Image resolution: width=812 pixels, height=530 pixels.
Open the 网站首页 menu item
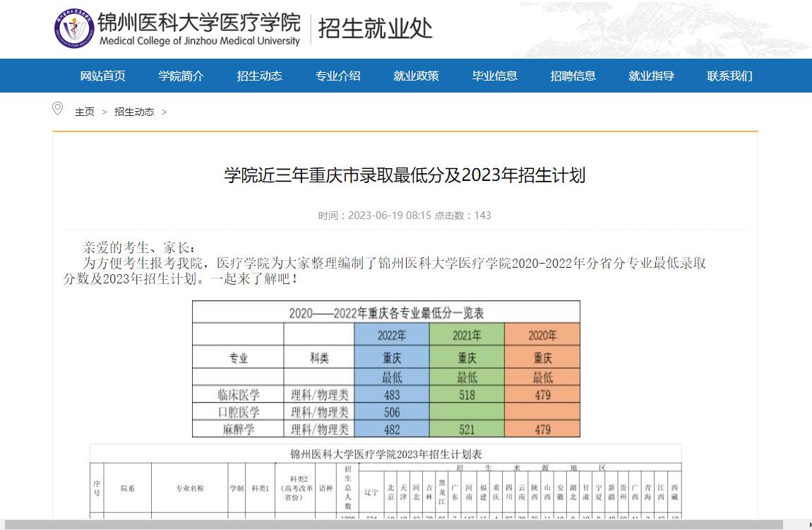(102, 76)
